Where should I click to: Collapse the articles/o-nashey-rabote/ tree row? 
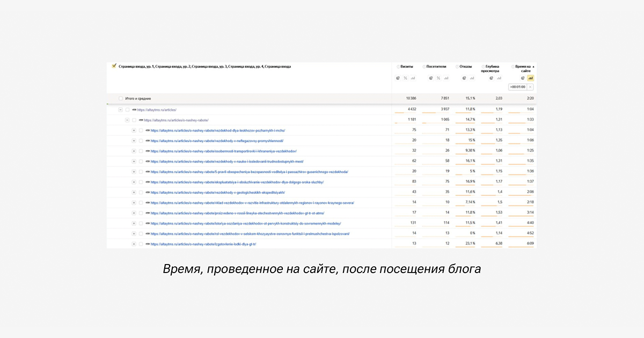tap(127, 120)
